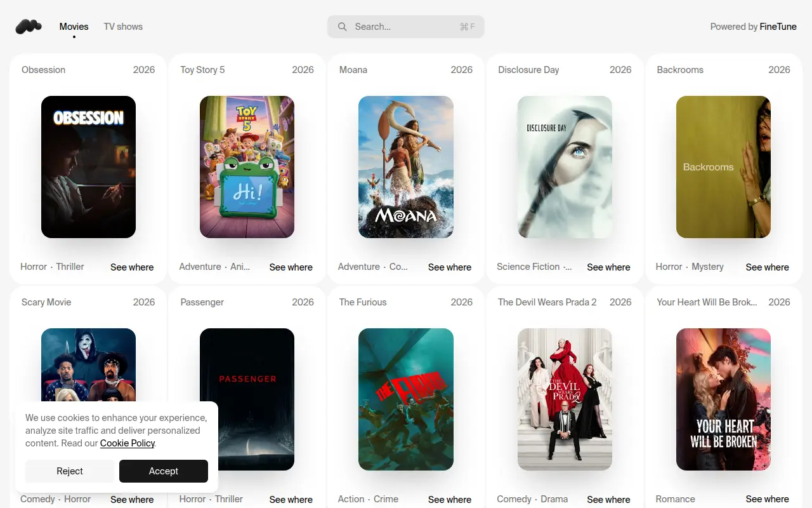Open the Backrooms movie poster
The image size is (812, 508).
(x=723, y=167)
